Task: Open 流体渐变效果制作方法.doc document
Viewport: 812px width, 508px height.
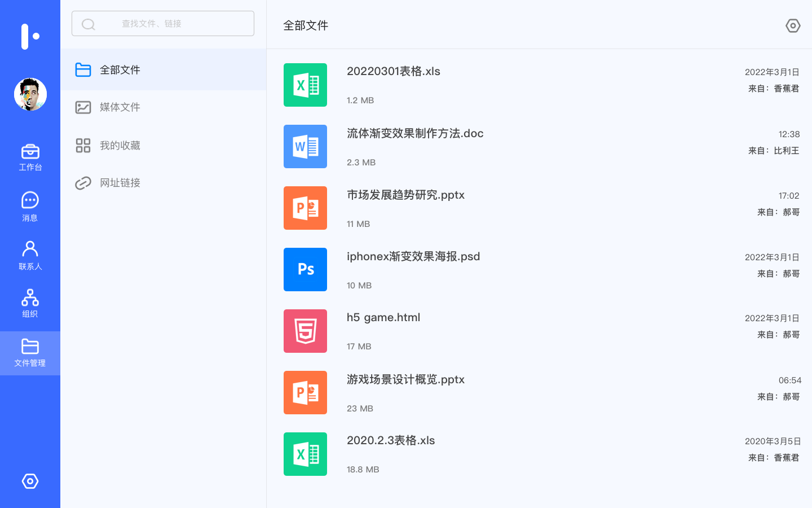Action: [x=414, y=134]
